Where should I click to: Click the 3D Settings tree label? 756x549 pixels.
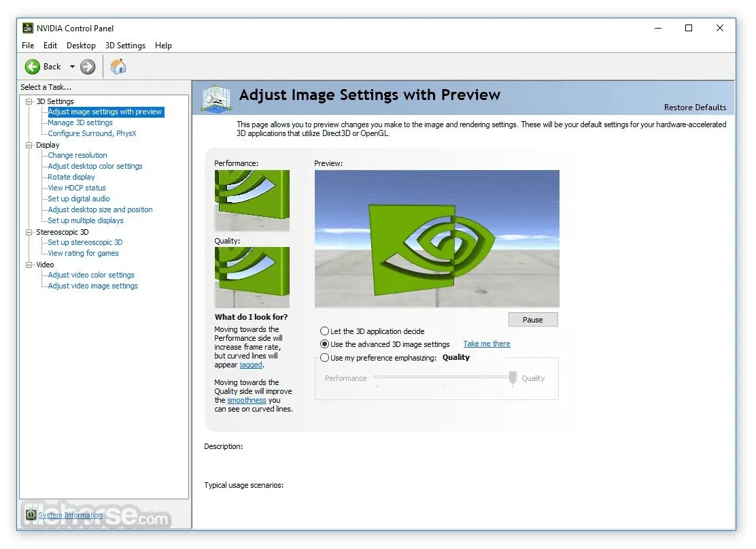tap(56, 101)
